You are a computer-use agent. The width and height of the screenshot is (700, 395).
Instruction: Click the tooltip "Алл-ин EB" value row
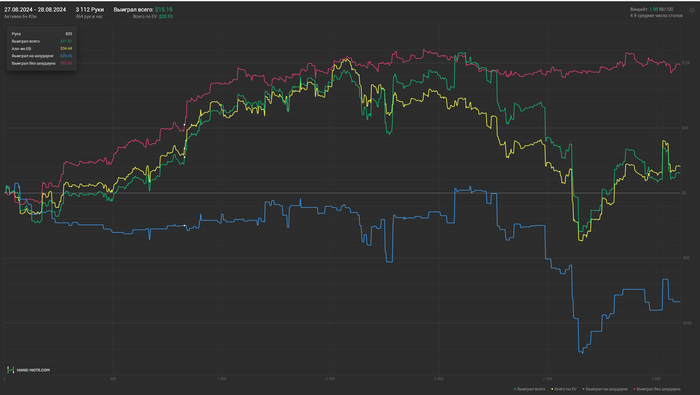click(42, 49)
